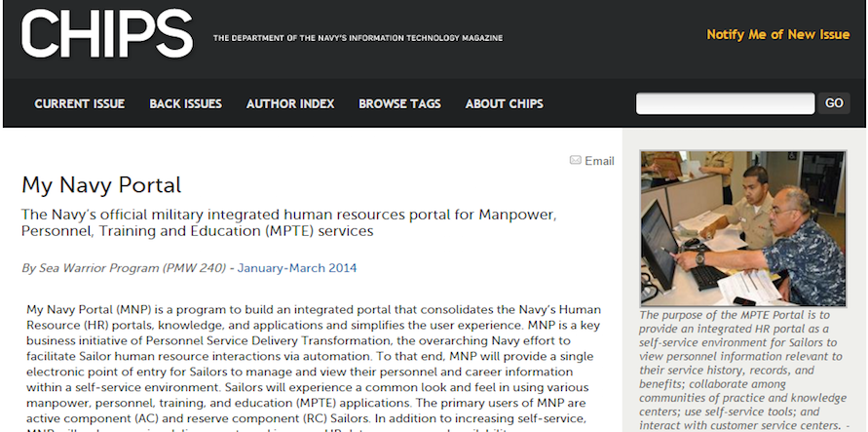Screen dimensions: 868x432
Task: Click the Email envelope icon
Action: pyautogui.click(x=575, y=160)
